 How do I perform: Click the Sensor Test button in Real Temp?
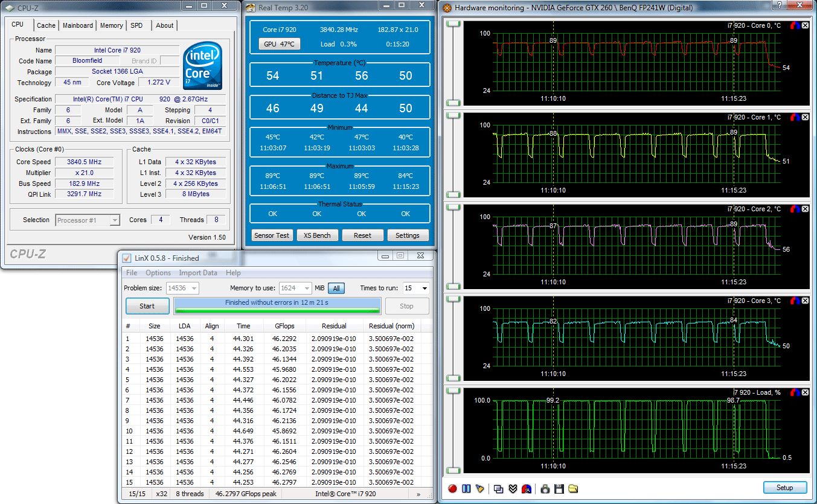[x=272, y=235]
